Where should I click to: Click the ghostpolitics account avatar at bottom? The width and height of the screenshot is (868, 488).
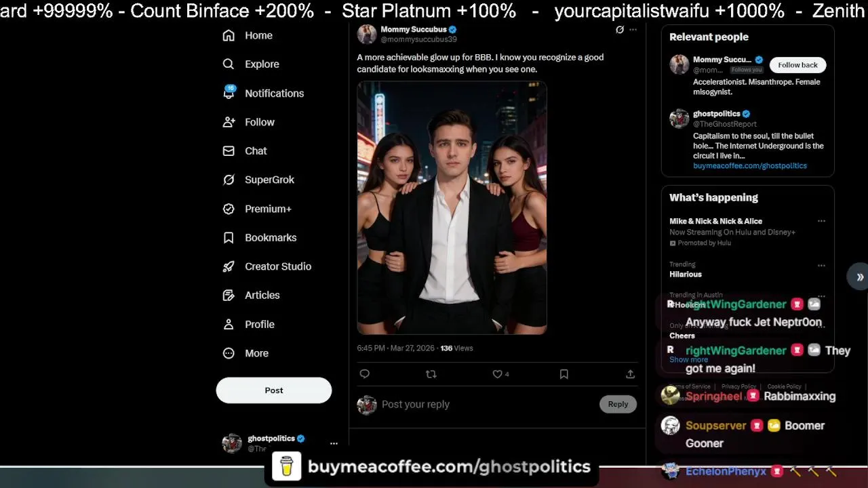tap(232, 443)
